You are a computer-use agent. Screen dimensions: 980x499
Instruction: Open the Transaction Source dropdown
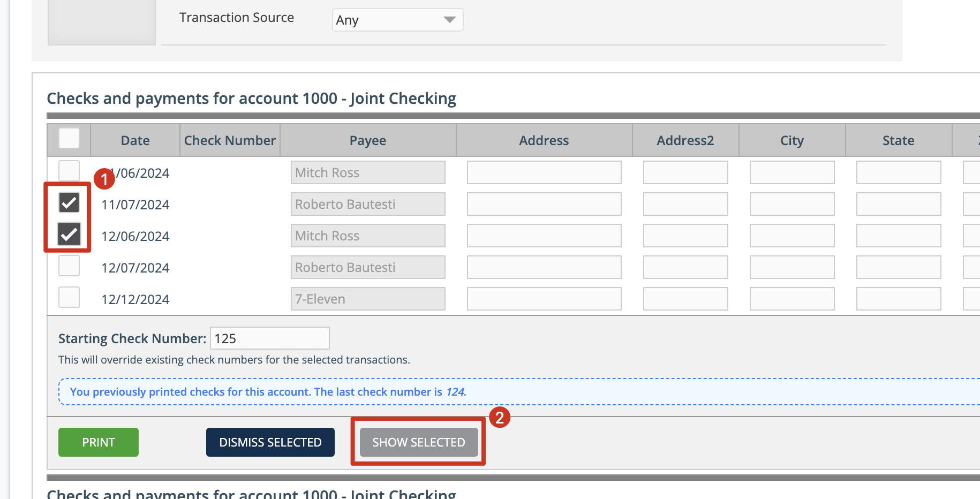click(x=397, y=20)
